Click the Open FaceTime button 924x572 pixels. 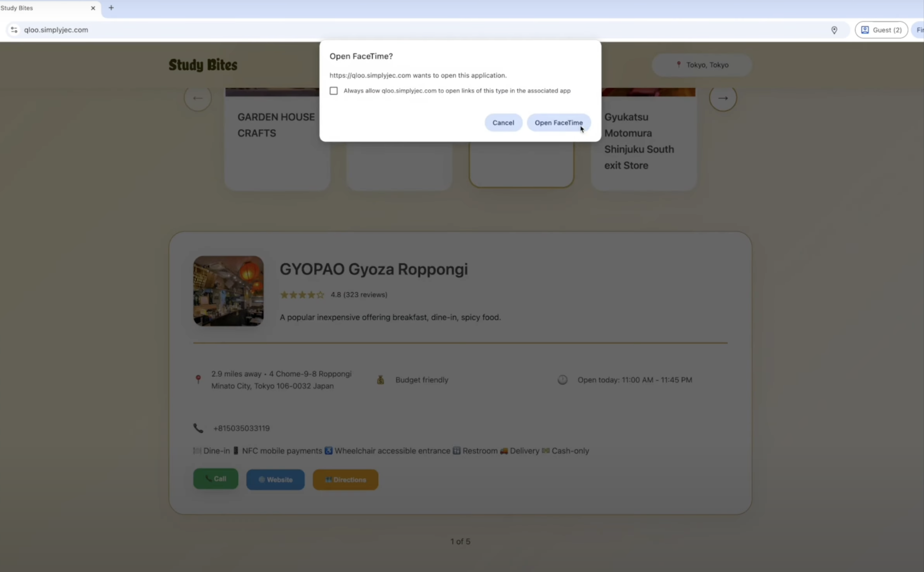click(x=558, y=123)
